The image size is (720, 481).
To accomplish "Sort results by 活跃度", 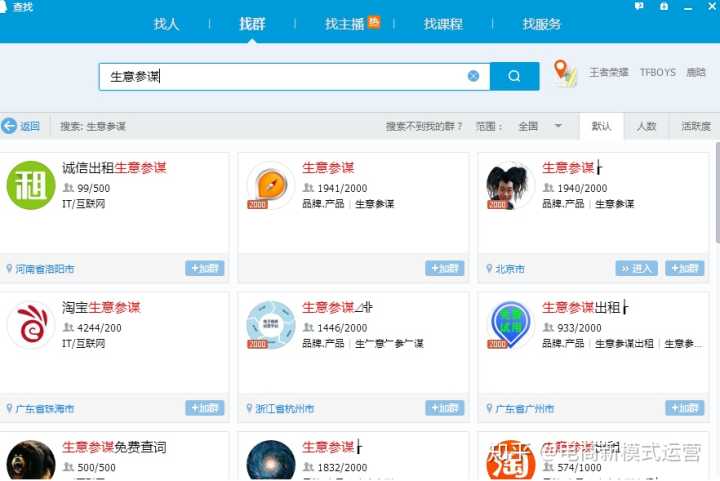I will (696, 126).
